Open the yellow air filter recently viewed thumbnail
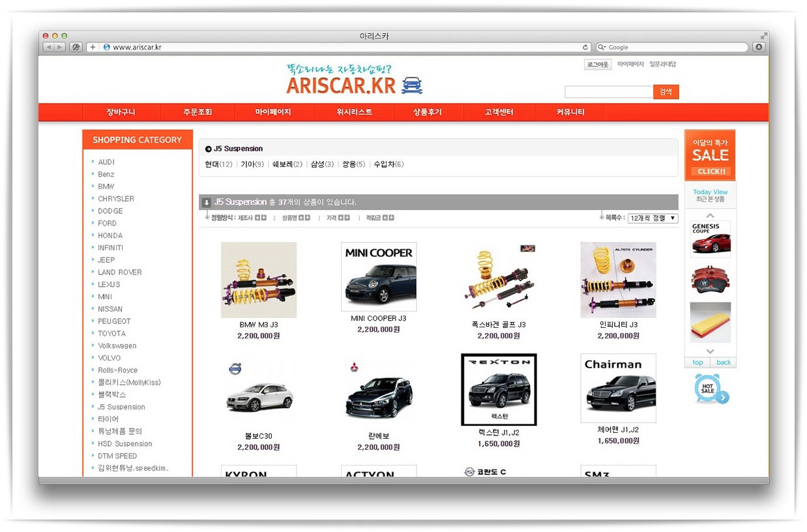The height and width of the screenshot is (532, 807). tap(711, 322)
